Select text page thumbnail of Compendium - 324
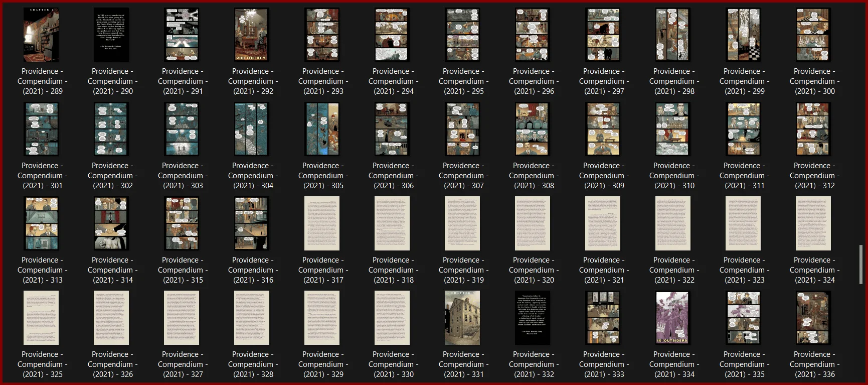Screen dimensions: 868x385 (x=813, y=223)
